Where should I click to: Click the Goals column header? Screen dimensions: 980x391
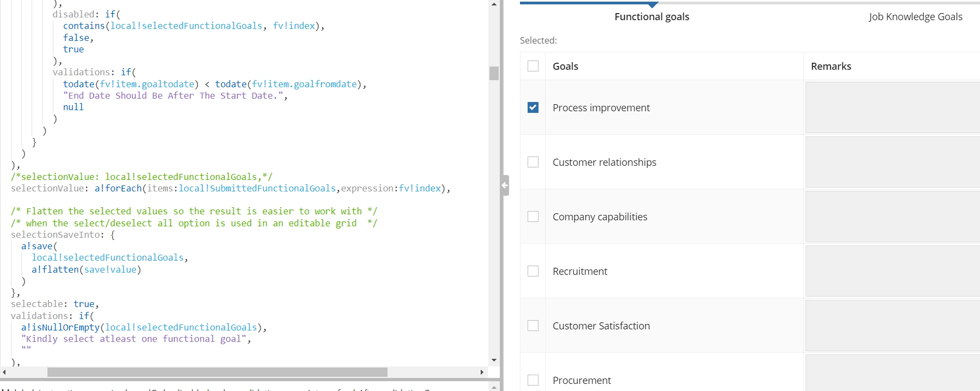[x=565, y=66]
